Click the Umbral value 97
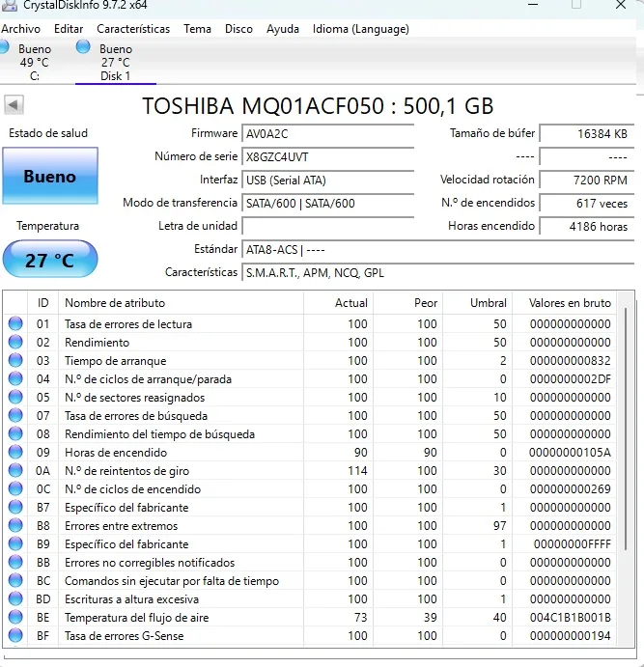 [x=500, y=526]
